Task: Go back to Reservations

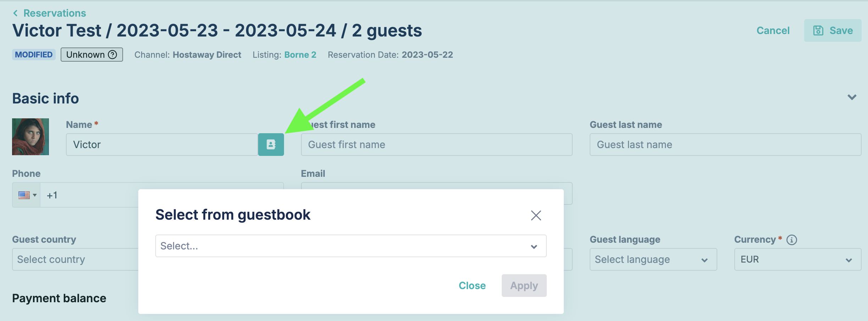Action: pos(55,13)
